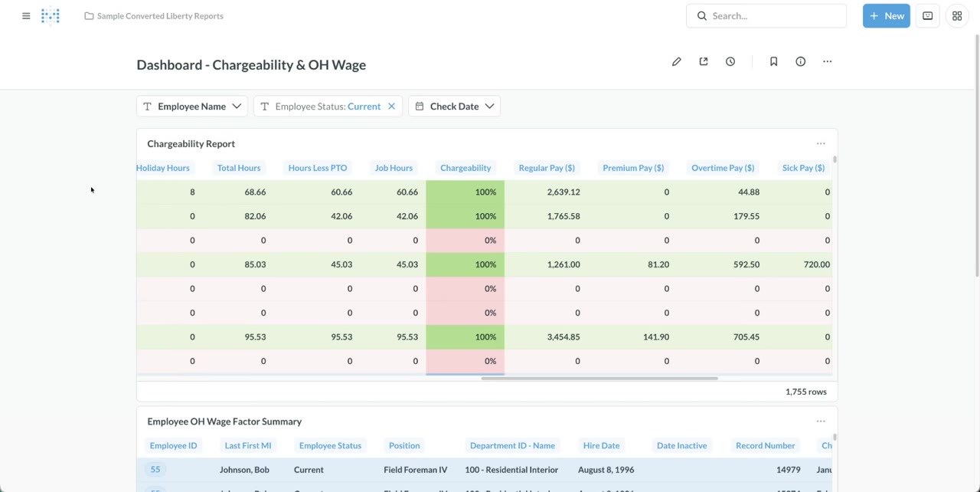Open Chargeability Report card menu
Screen dimensions: 980x492
821,143
